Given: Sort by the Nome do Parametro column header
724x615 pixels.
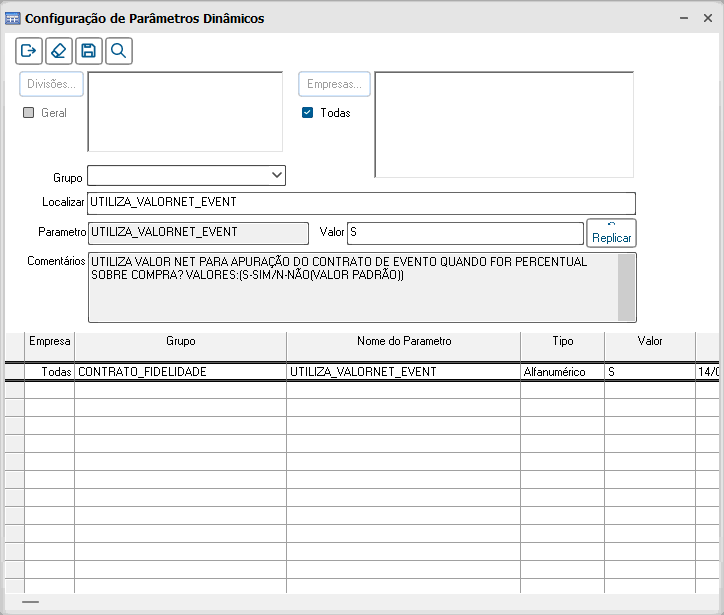Looking at the screenshot, I should (x=403, y=342).
